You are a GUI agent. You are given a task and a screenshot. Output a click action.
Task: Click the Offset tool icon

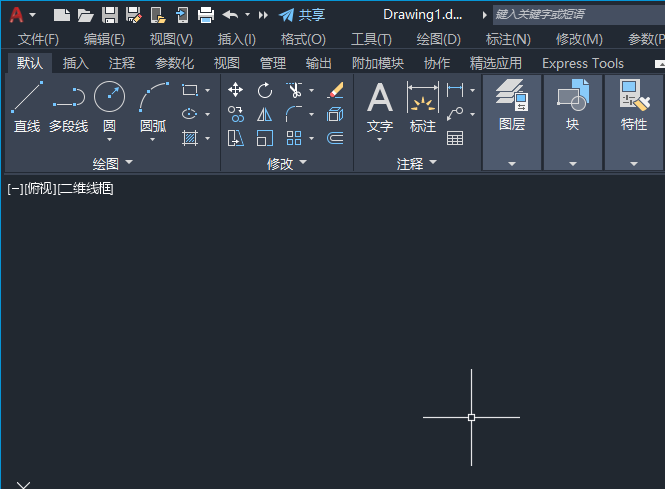point(335,138)
